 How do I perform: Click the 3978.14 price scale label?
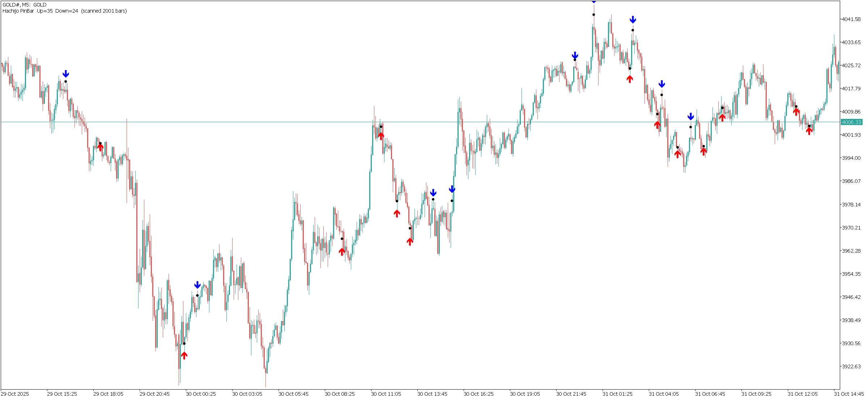(x=851, y=205)
